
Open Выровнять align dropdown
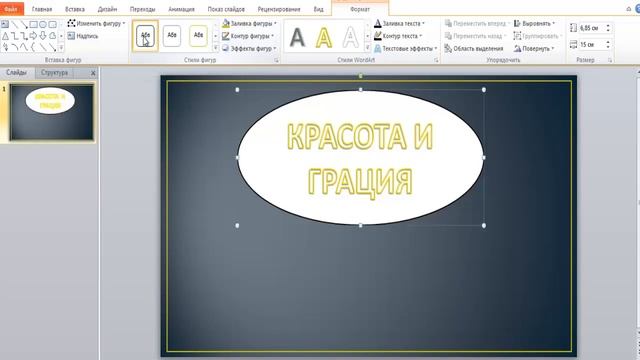pos(534,23)
